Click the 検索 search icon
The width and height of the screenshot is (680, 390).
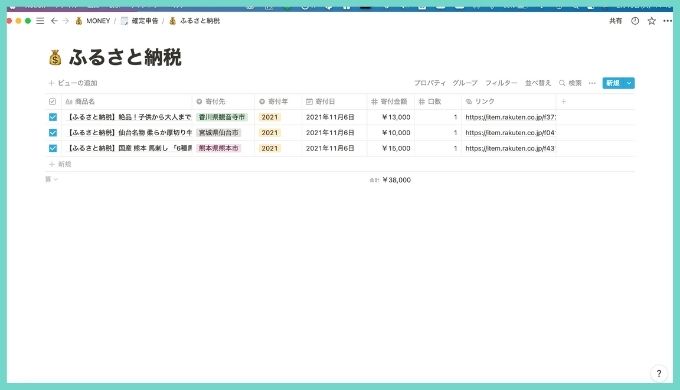[x=562, y=83]
